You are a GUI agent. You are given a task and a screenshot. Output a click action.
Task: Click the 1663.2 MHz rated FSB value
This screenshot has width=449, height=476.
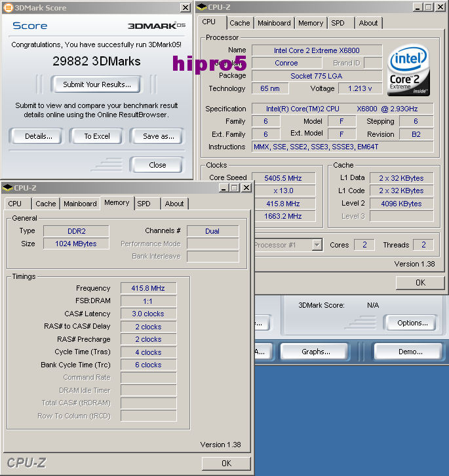[284, 216]
